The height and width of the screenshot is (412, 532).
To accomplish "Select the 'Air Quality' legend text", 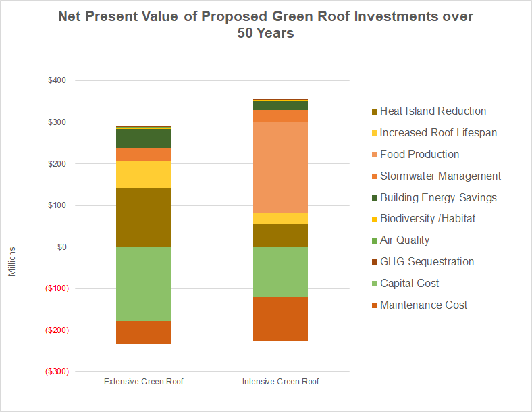I will tap(405, 240).
